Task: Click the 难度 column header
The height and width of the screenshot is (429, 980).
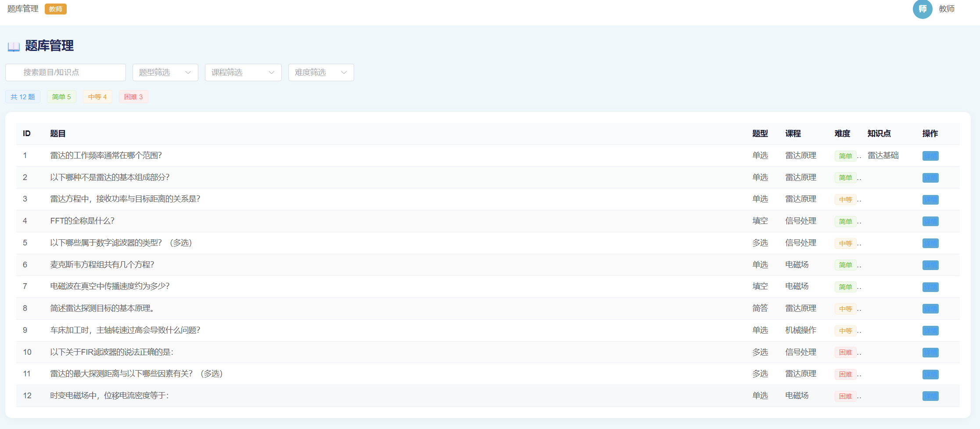Action: coord(842,133)
